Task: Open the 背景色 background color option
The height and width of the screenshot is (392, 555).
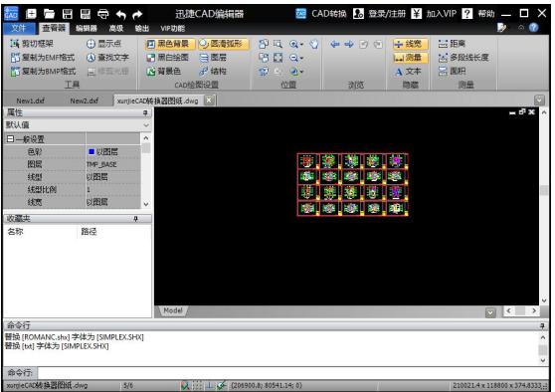Action: tap(163, 72)
